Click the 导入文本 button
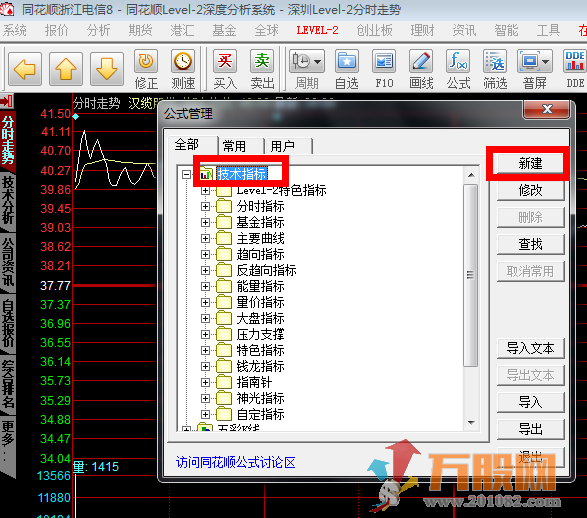The width and height of the screenshot is (587, 518). point(530,348)
